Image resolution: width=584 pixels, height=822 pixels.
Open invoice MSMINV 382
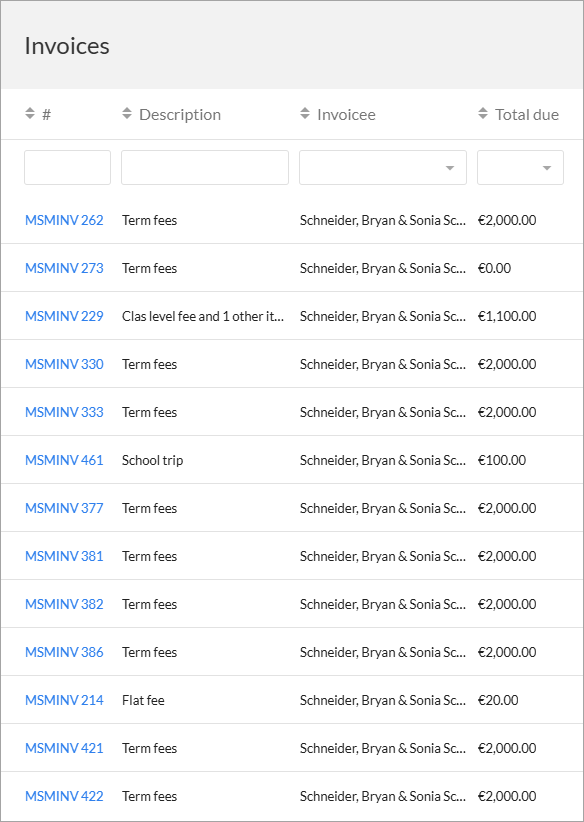[64, 604]
